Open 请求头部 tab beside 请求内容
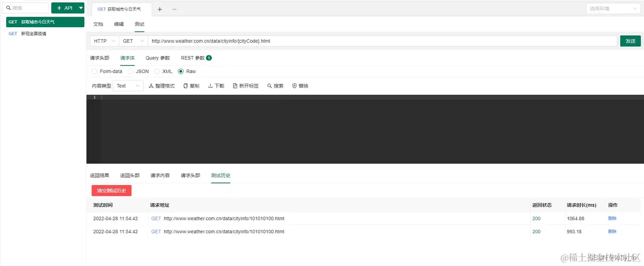 tap(191, 175)
